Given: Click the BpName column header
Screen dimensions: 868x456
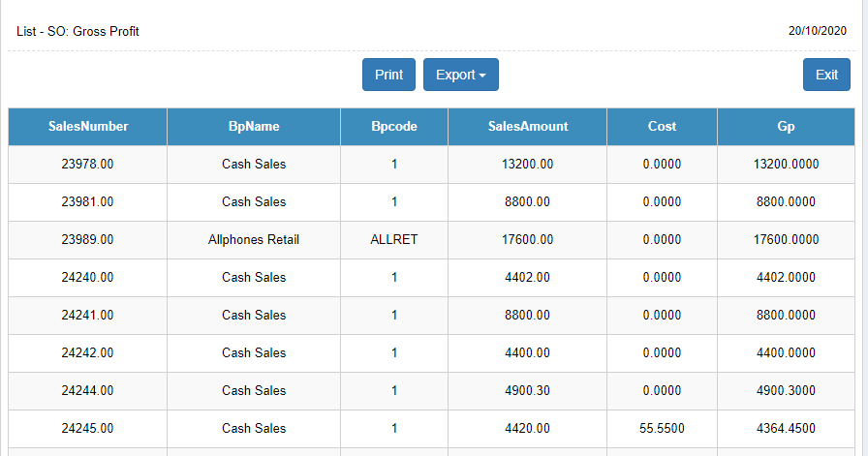Looking at the screenshot, I should (254, 127).
